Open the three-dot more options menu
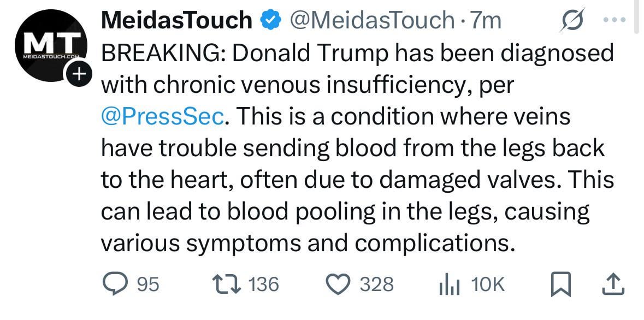The width and height of the screenshot is (644, 320). click(x=615, y=19)
